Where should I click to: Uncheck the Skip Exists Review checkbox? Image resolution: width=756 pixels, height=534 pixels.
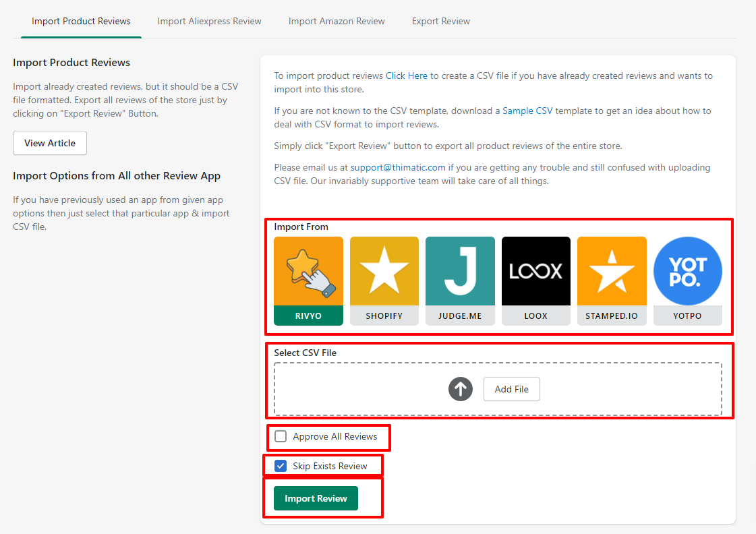click(x=281, y=466)
